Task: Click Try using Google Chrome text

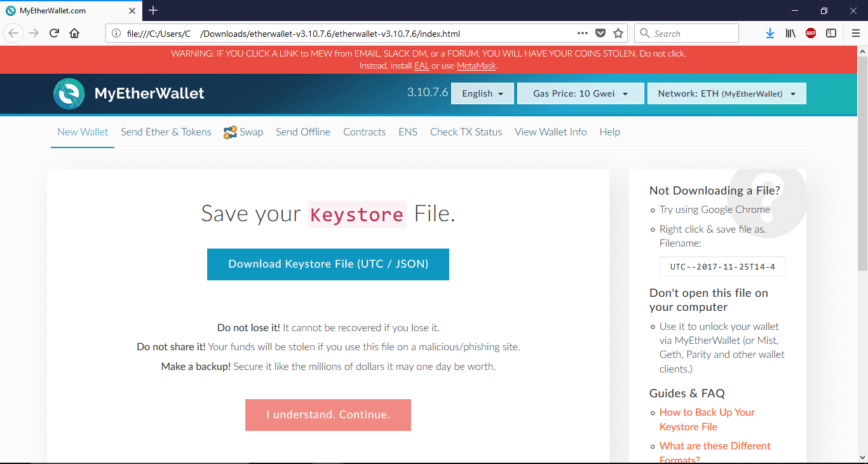Action: click(715, 210)
